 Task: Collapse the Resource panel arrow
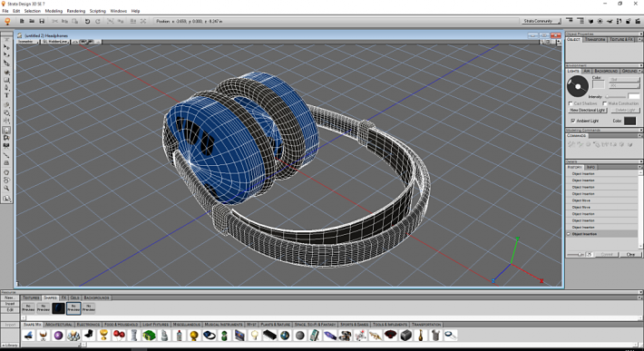(x=639, y=292)
